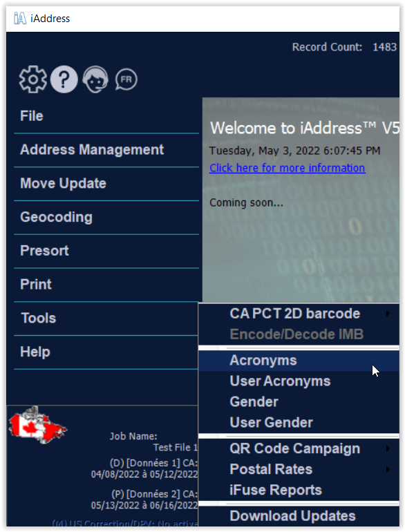Expand the Postal Rates submenu arrow
This screenshot has width=405, height=532.
coord(388,469)
